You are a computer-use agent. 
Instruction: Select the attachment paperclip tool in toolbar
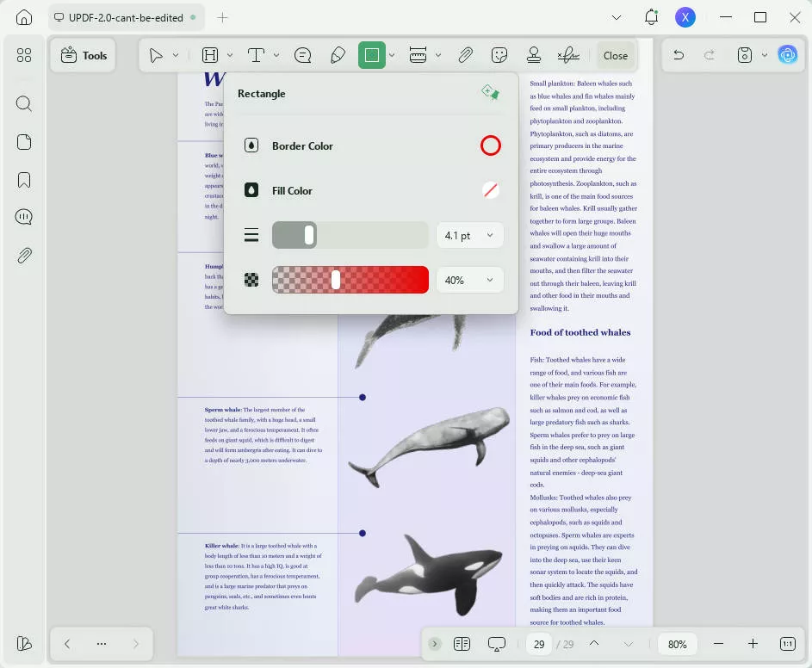coord(465,55)
